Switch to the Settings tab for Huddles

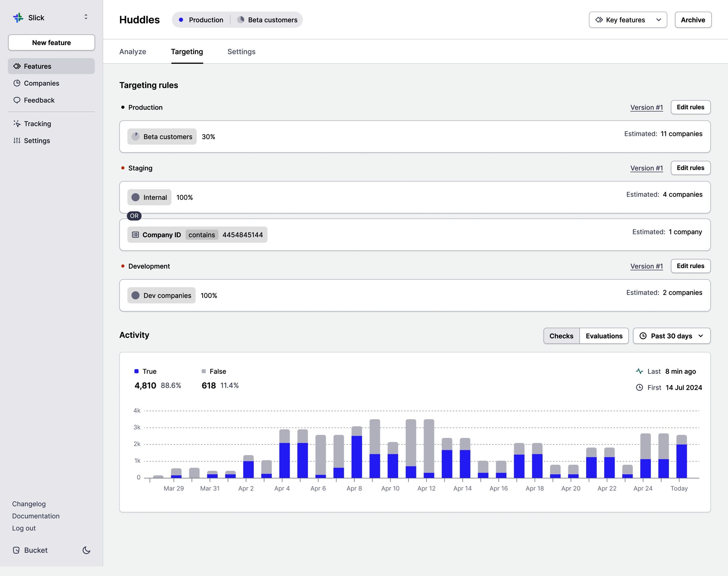(x=241, y=52)
